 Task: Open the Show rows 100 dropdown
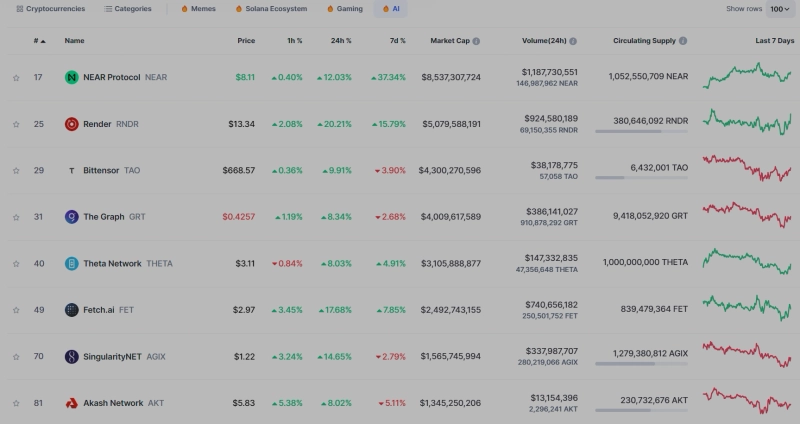point(780,9)
